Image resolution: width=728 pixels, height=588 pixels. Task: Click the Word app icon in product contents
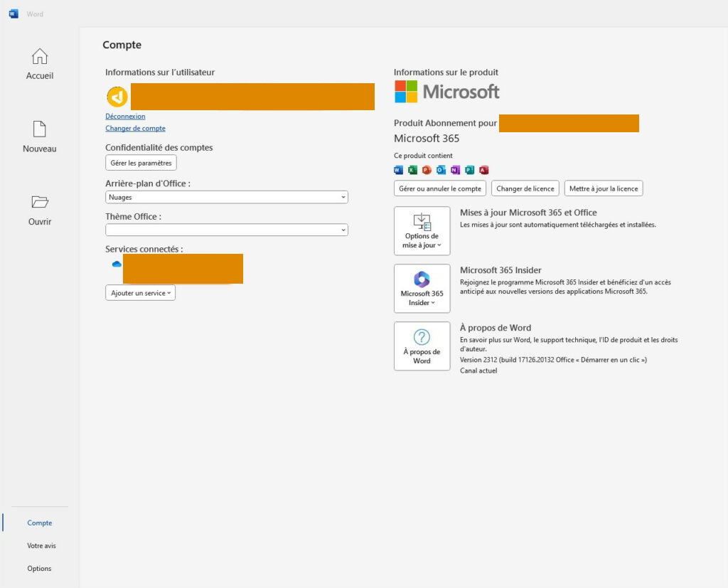click(398, 170)
